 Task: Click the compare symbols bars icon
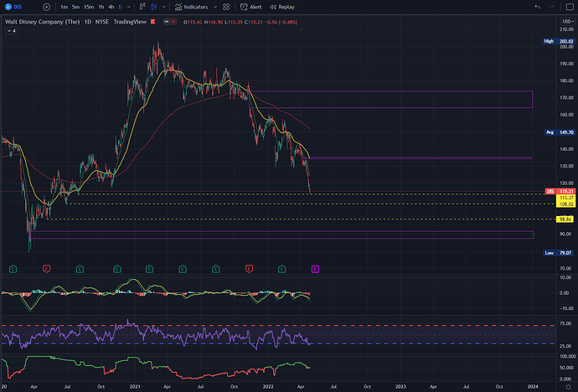tap(142, 7)
